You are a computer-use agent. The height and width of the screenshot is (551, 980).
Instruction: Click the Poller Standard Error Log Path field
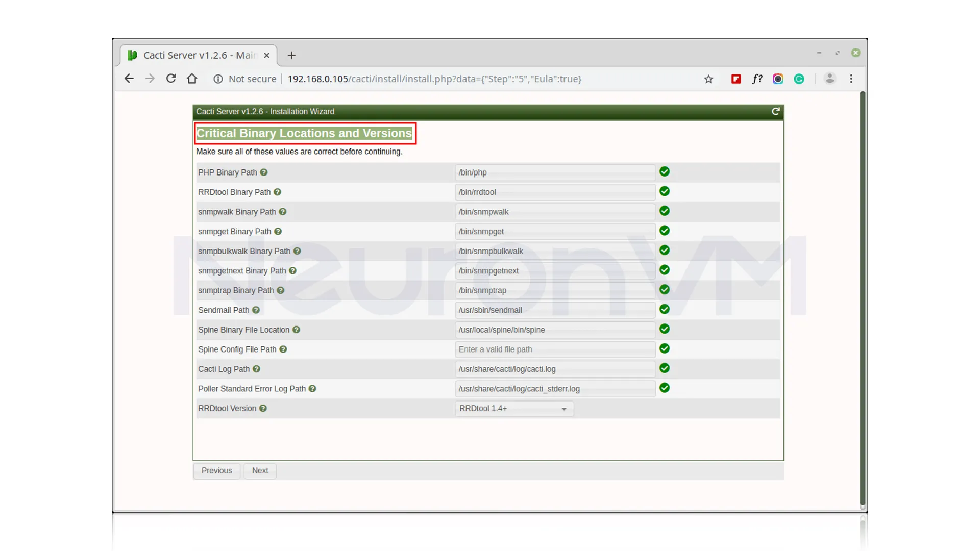[x=555, y=388]
